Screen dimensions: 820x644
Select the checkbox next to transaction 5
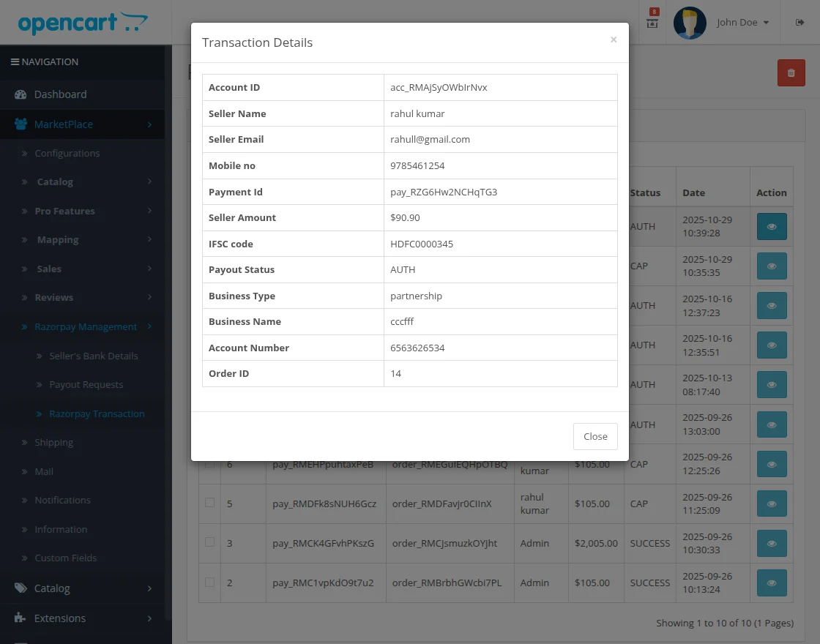tap(209, 503)
